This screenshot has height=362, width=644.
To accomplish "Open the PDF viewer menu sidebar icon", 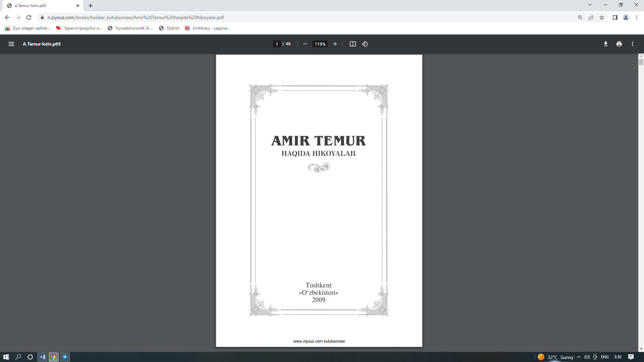I will click(x=11, y=44).
